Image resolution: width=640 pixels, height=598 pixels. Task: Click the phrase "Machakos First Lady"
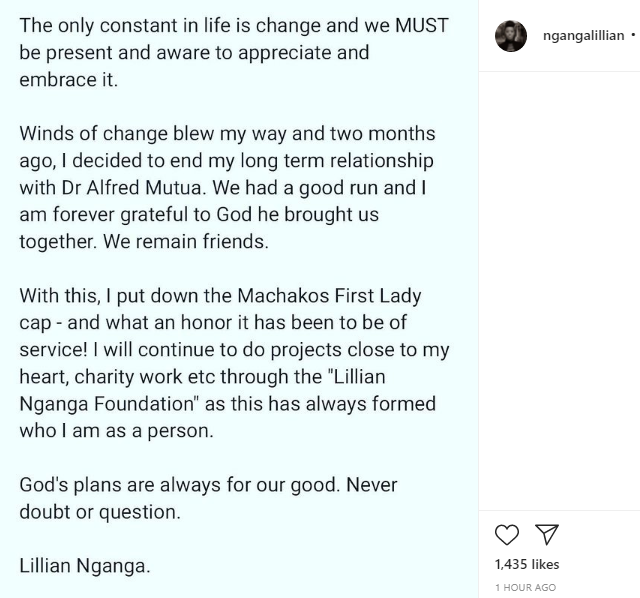click(x=329, y=296)
